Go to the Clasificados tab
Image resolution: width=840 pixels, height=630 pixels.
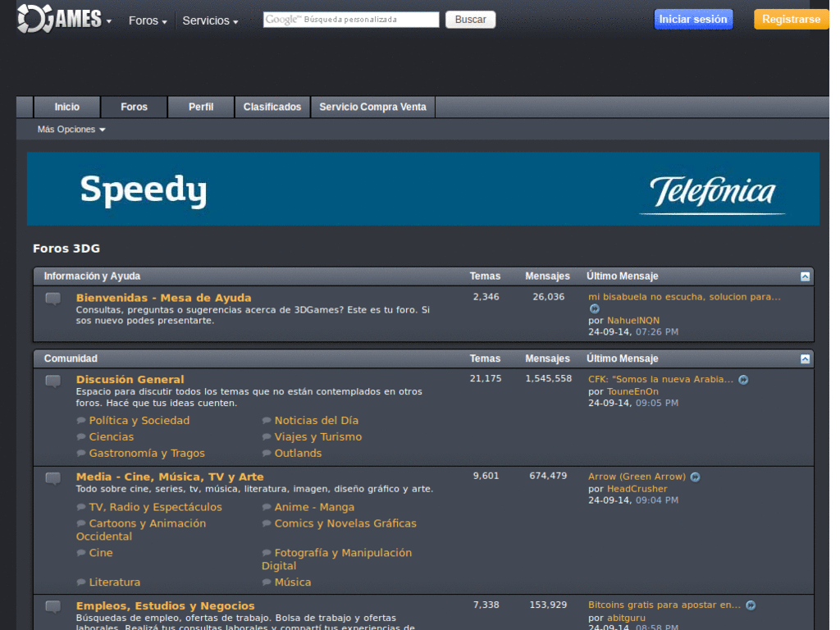(x=272, y=107)
